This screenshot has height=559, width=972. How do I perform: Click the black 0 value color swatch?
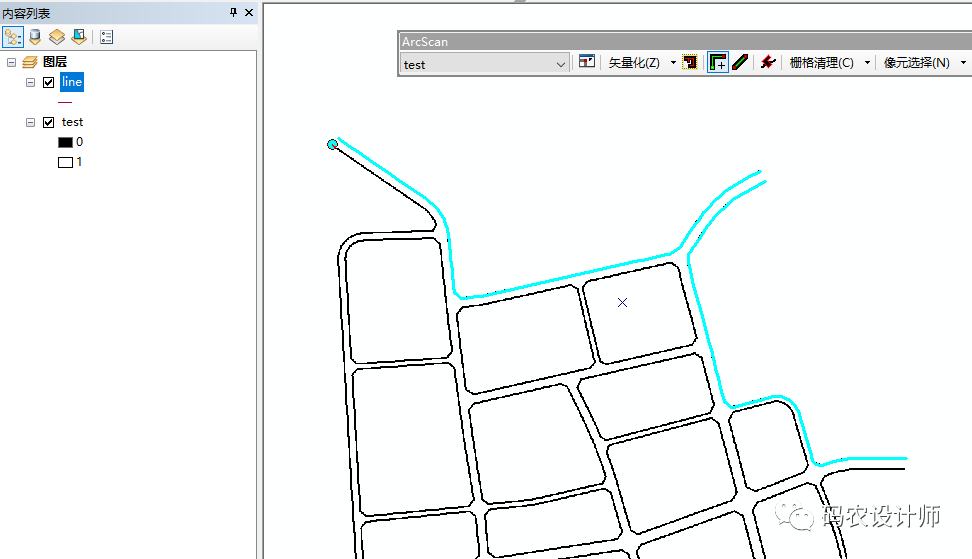click(65, 142)
